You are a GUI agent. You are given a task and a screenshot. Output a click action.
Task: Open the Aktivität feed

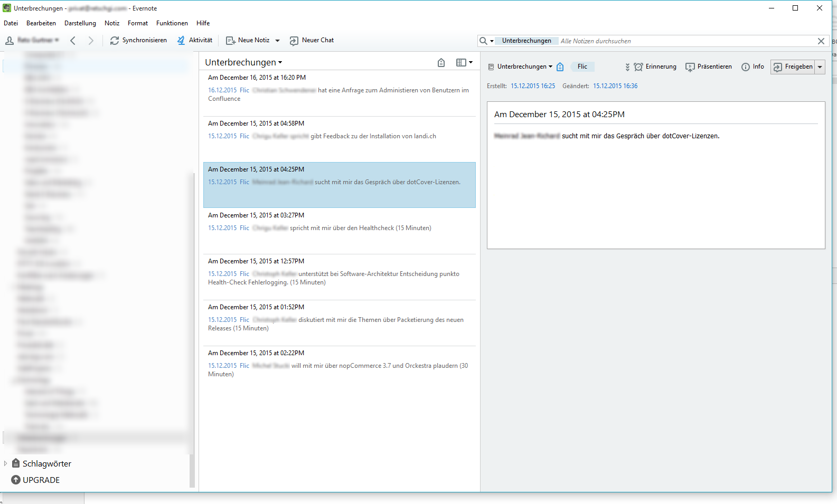(195, 41)
